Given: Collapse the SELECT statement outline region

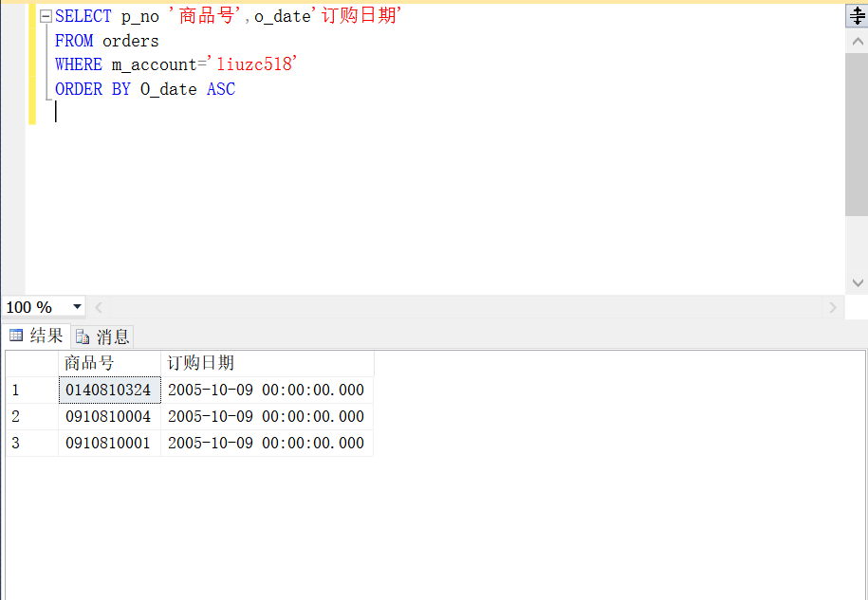Looking at the screenshot, I should click(x=46, y=17).
